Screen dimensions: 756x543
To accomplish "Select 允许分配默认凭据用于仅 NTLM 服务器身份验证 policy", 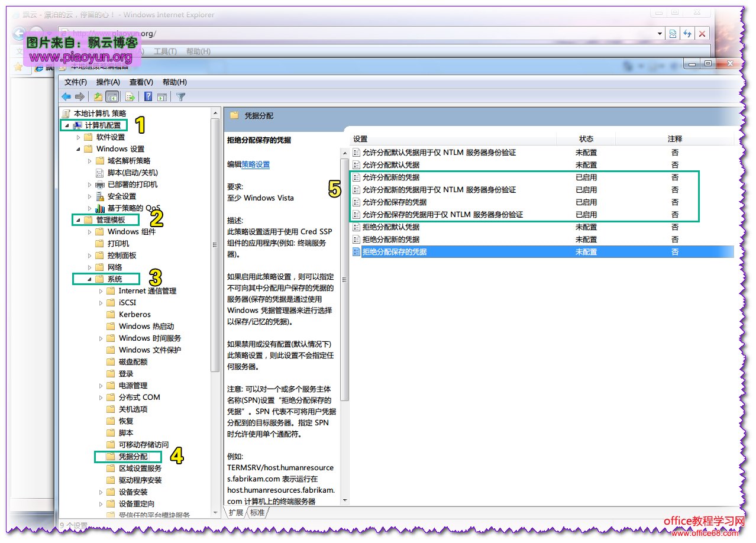I will click(x=439, y=153).
